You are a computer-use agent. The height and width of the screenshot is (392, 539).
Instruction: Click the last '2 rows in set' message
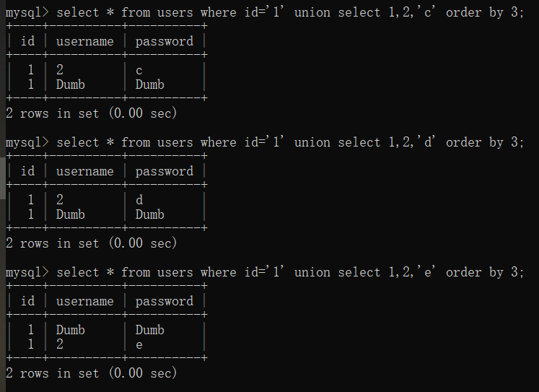click(91, 373)
